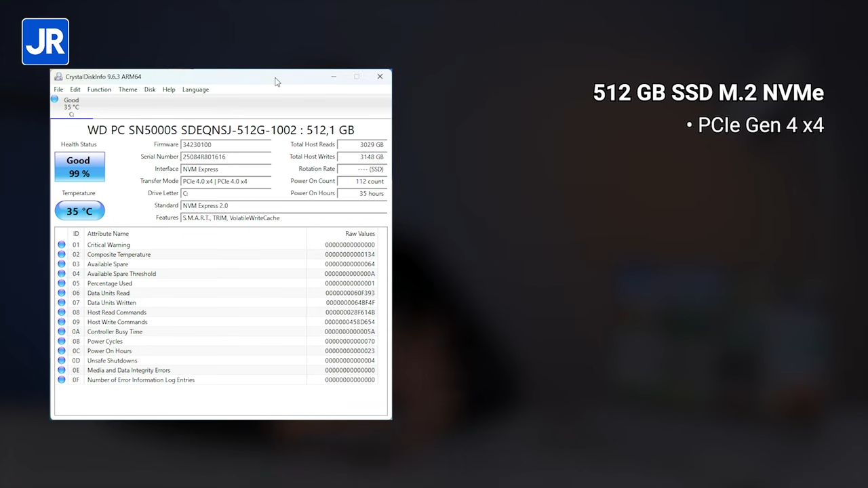
Task: Click the ID column header
Action: point(76,234)
